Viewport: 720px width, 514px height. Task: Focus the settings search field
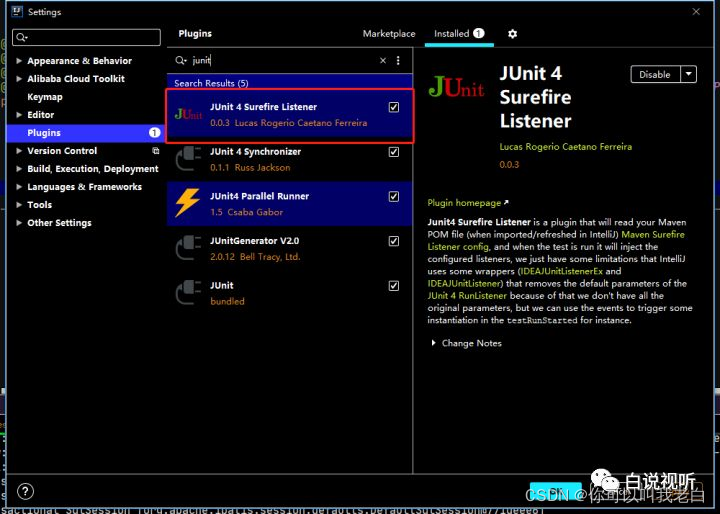click(86, 37)
